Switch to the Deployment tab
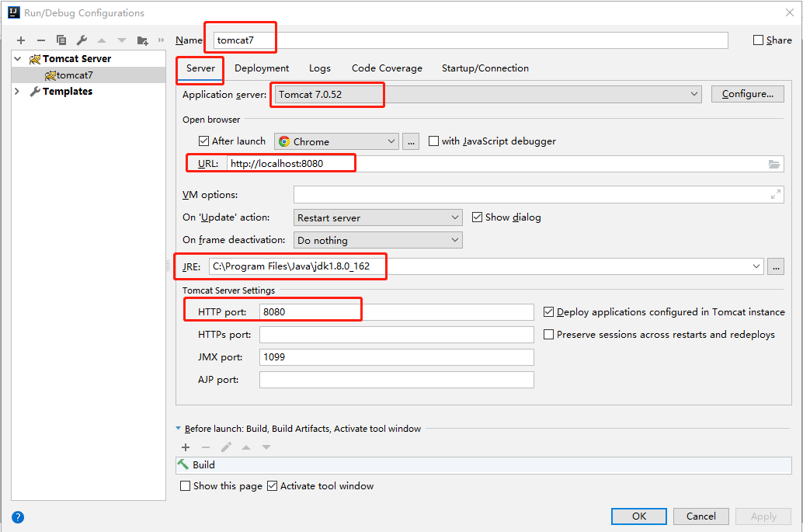This screenshot has width=803, height=532. tap(262, 68)
